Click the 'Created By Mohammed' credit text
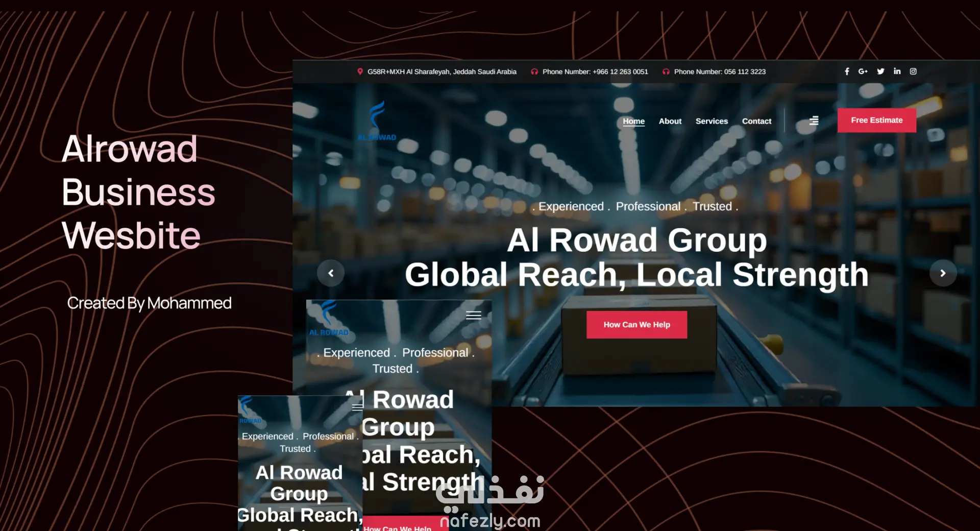The image size is (980, 531). tap(149, 303)
